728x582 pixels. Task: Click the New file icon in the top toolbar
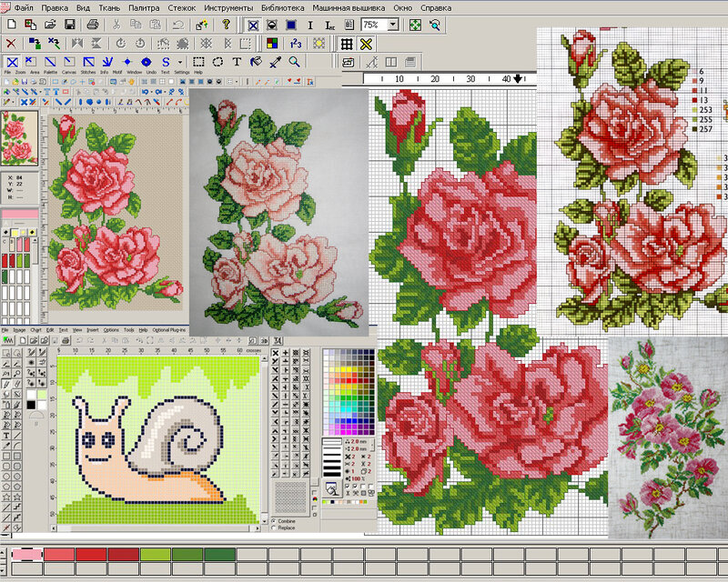coord(11,25)
